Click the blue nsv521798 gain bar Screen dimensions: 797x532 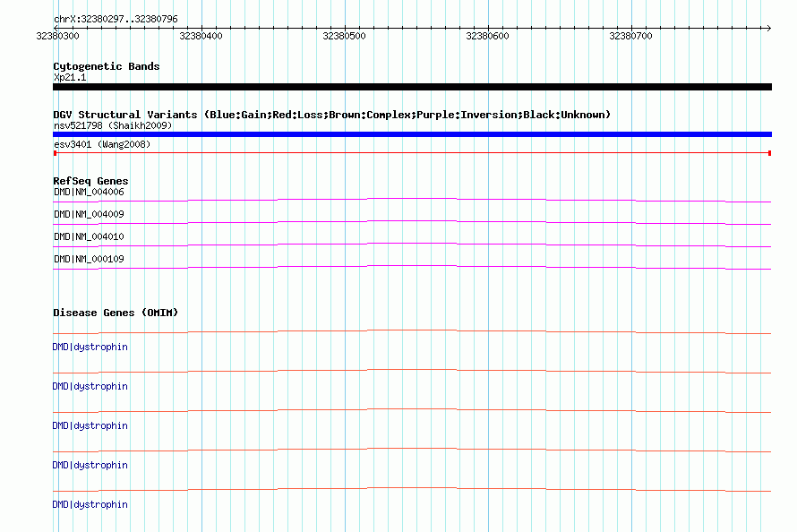click(412, 134)
